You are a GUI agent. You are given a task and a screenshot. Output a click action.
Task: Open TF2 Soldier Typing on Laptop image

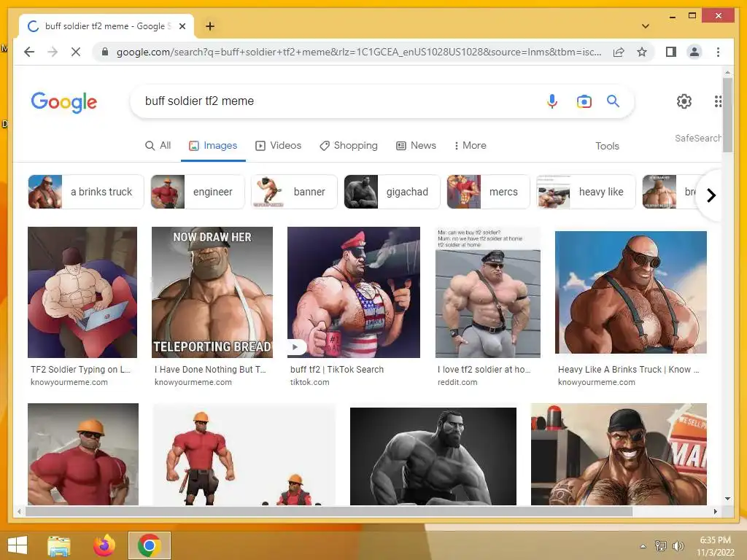pos(82,292)
